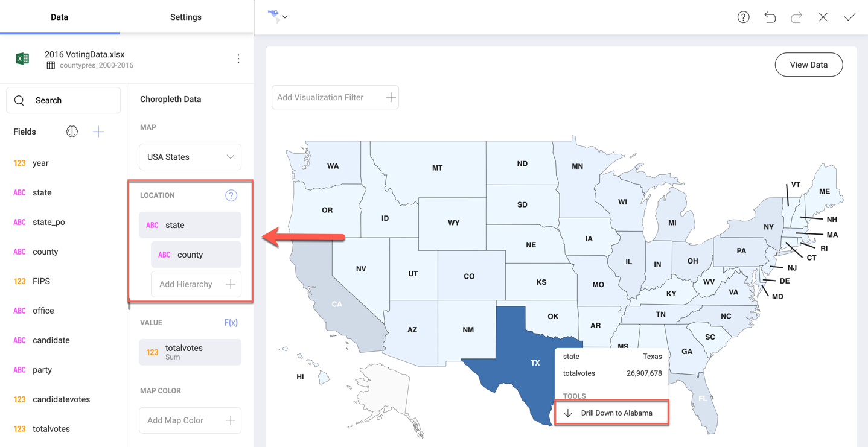
Task: Click the drill-down arrow icon in Tools
Action: [x=567, y=413]
